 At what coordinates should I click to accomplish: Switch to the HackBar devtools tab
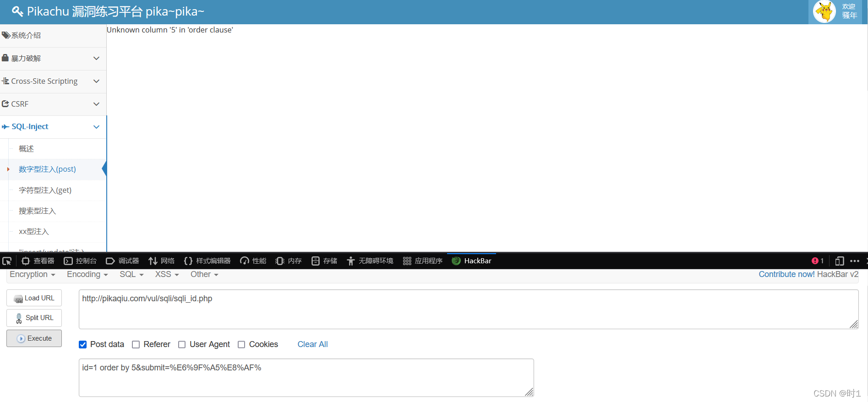[x=471, y=261]
